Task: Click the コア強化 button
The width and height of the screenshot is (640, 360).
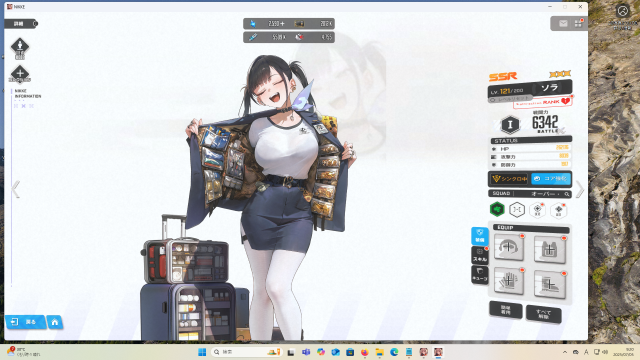Action: [551, 179]
